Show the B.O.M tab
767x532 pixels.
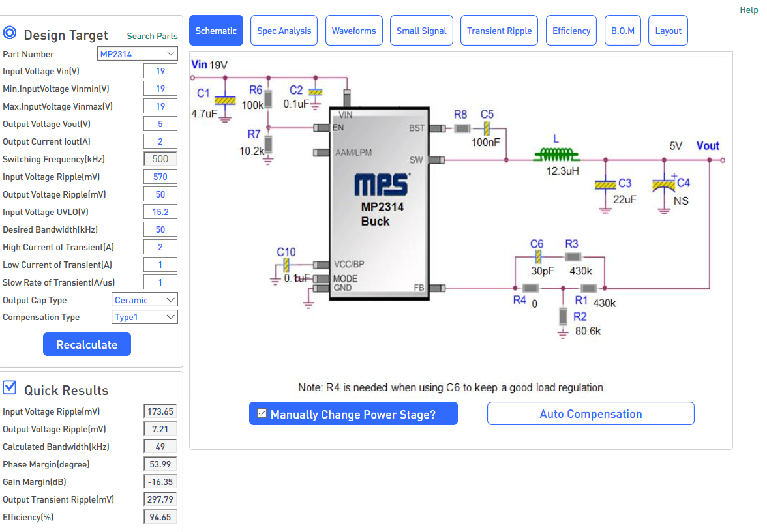tap(623, 30)
